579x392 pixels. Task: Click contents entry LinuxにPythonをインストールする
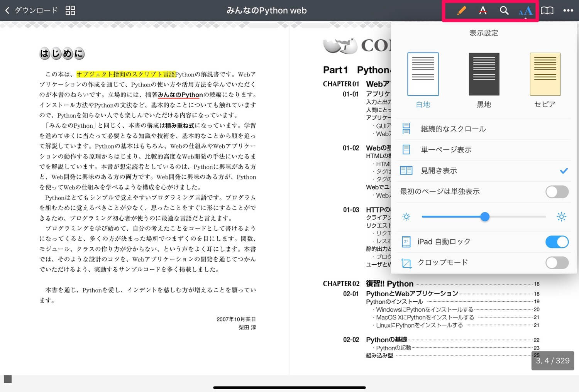[x=419, y=325]
